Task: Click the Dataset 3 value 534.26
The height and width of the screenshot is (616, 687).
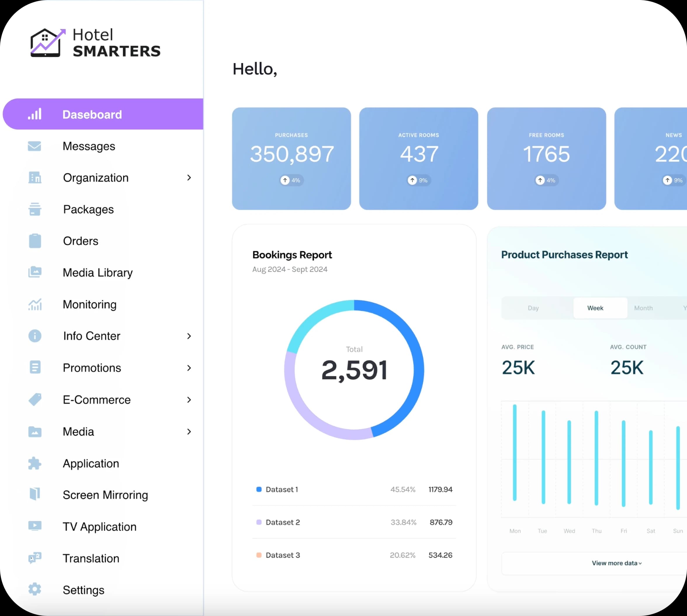Action: click(x=440, y=555)
